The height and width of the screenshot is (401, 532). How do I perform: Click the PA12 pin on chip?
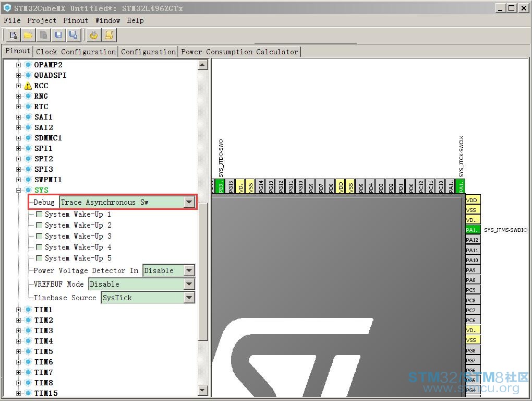(x=473, y=240)
